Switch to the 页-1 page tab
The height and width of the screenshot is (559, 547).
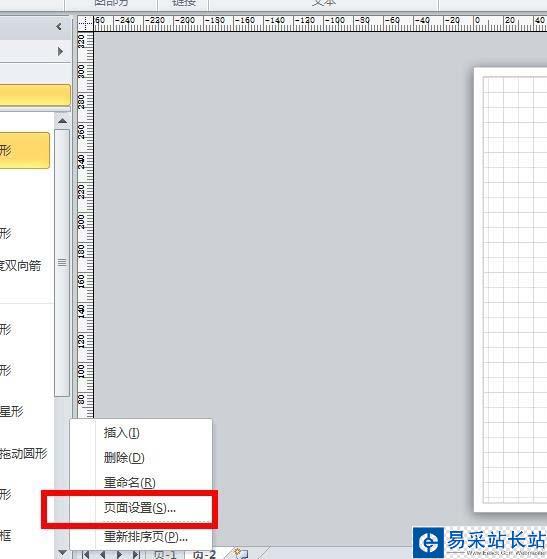165,555
